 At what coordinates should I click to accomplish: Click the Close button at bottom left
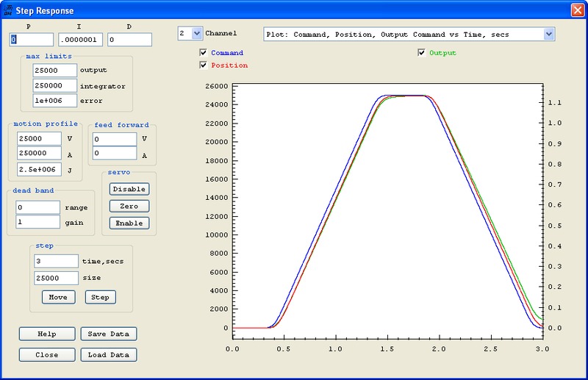(47, 354)
